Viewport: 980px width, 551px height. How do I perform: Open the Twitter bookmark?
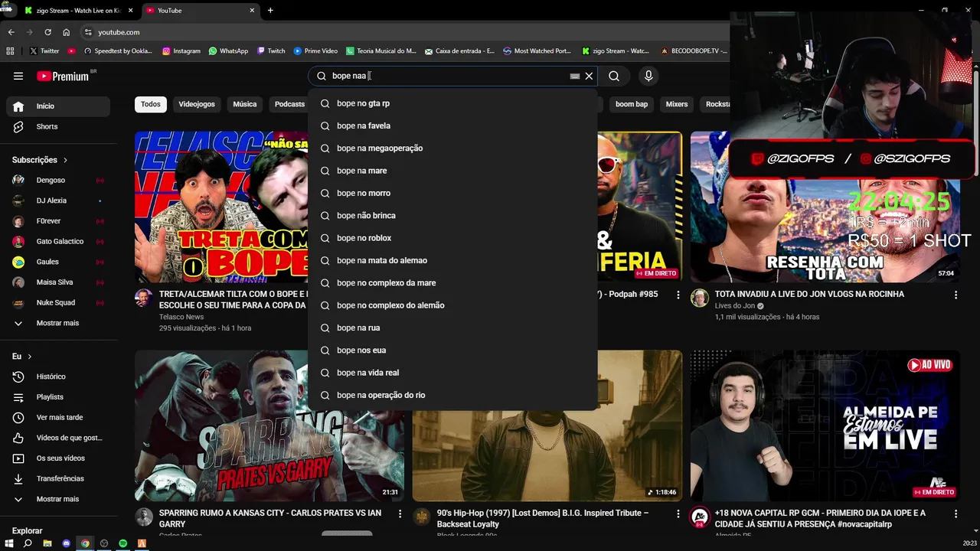click(44, 51)
